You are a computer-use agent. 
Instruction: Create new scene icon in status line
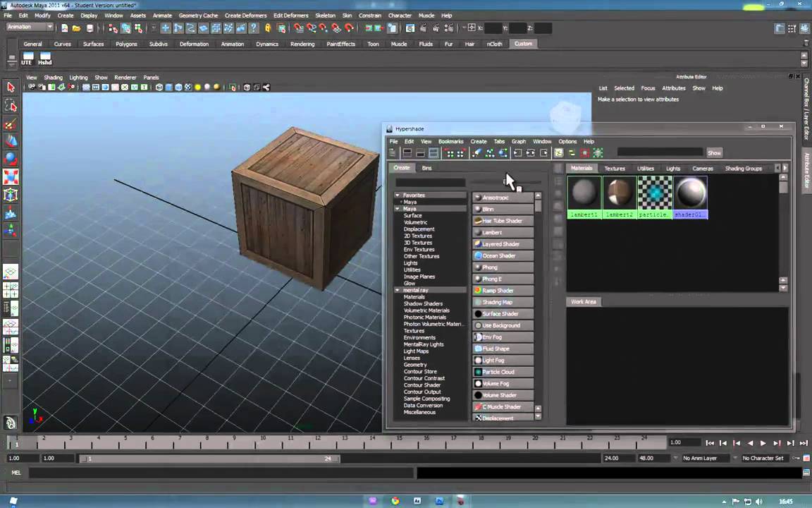coord(65,28)
